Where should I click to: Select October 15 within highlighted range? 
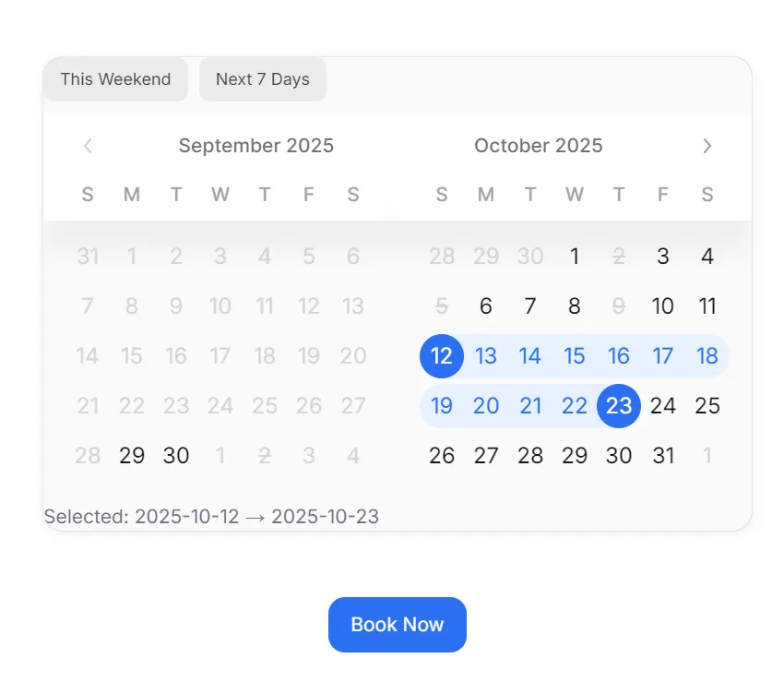coord(575,356)
